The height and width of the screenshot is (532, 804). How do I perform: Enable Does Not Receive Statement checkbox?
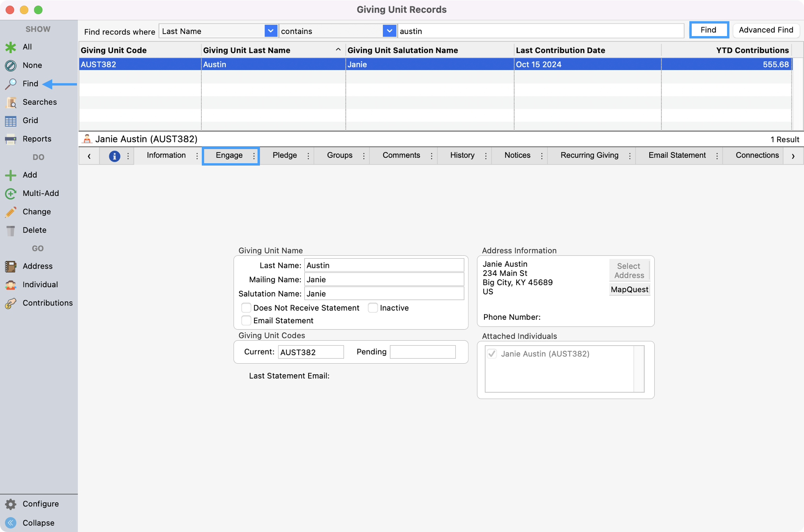pos(246,308)
